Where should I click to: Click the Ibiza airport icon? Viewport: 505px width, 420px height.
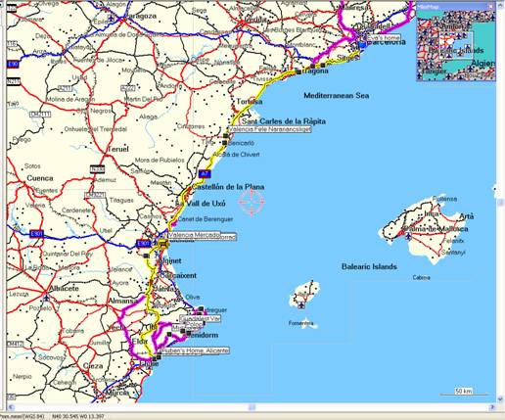pos(301,305)
